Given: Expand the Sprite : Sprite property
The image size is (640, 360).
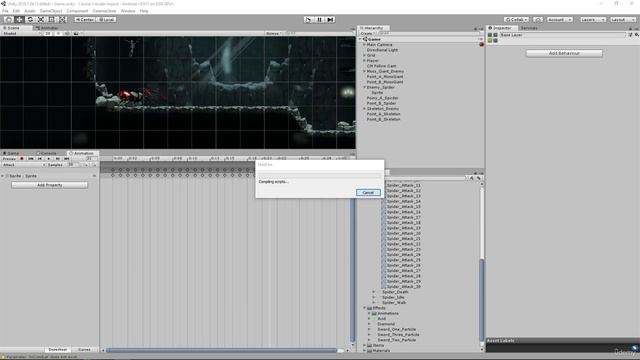Looking at the screenshot, I should [x=3, y=176].
